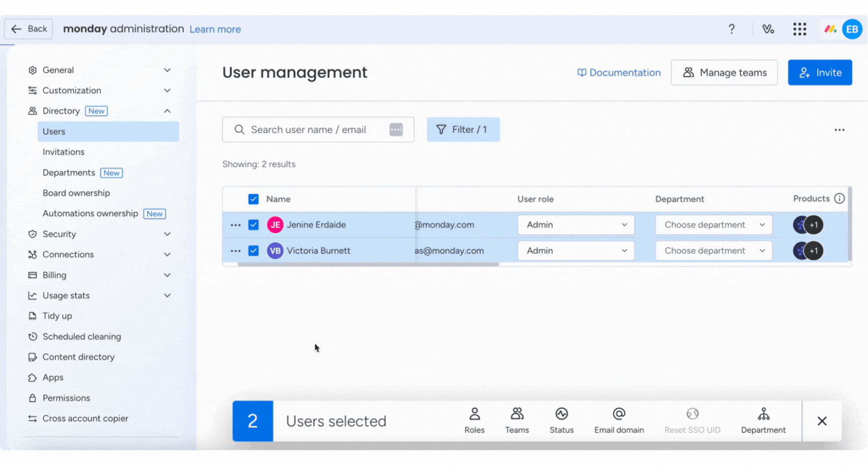The image size is (868, 465).
Task: Choose department for Victoria Burnett
Action: point(714,251)
